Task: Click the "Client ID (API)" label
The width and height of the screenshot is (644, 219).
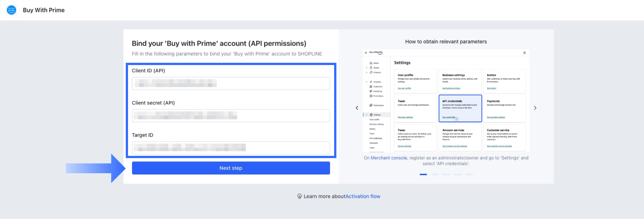Action: pos(148,71)
